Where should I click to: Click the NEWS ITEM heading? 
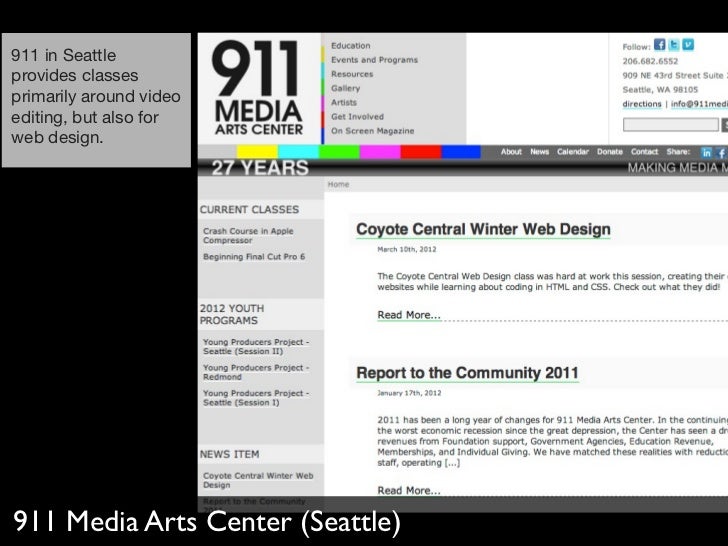tap(229, 454)
